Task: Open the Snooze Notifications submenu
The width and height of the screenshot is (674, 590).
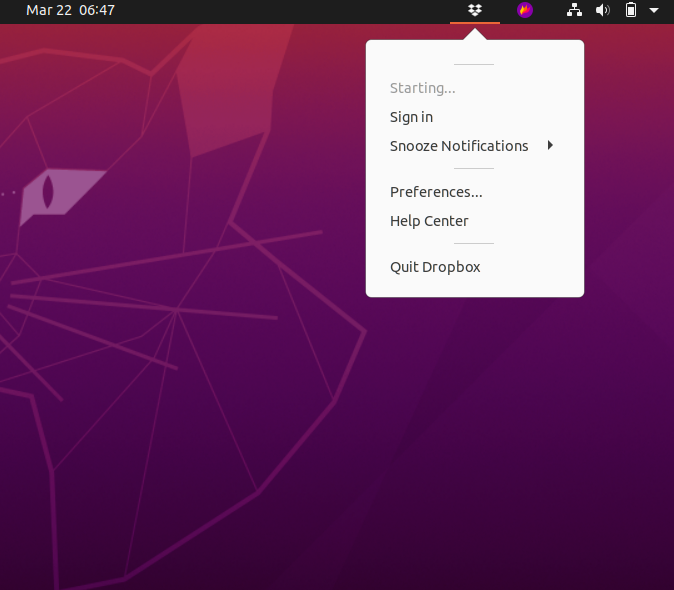Action: [x=475, y=146]
